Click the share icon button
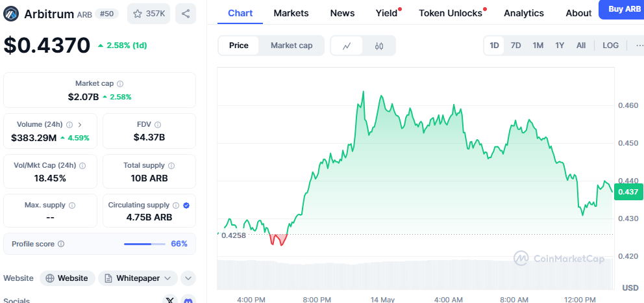Viewport: 644px width, 303px height. [x=186, y=13]
